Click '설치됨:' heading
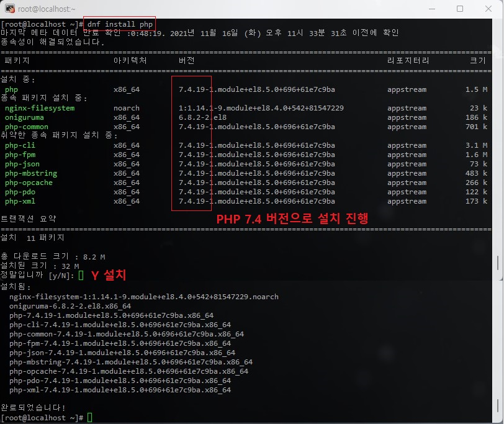The image size is (504, 424). coord(16,286)
